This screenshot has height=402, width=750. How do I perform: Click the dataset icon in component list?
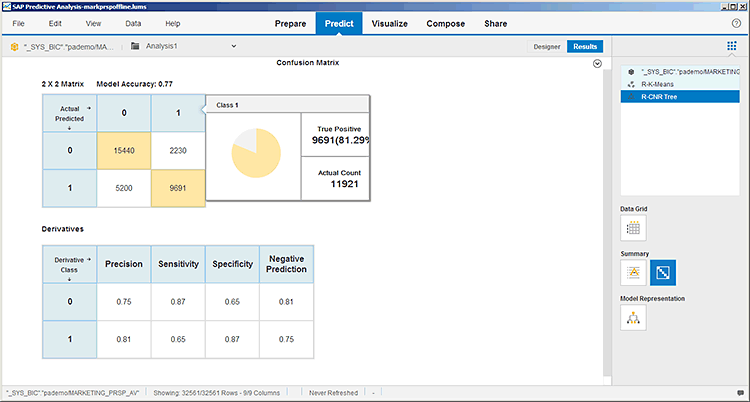631,72
